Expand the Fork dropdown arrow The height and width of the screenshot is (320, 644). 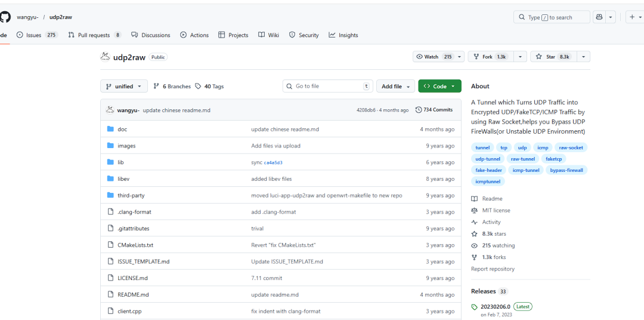coord(521,57)
